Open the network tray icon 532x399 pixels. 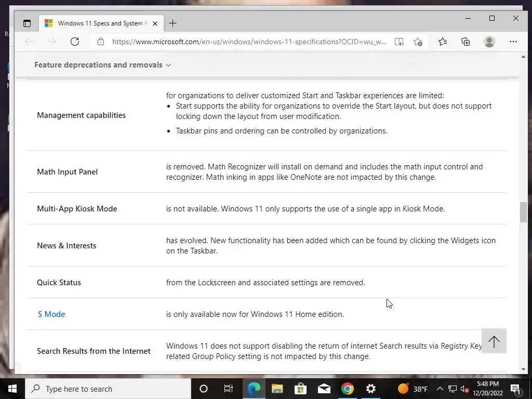[x=453, y=389]
